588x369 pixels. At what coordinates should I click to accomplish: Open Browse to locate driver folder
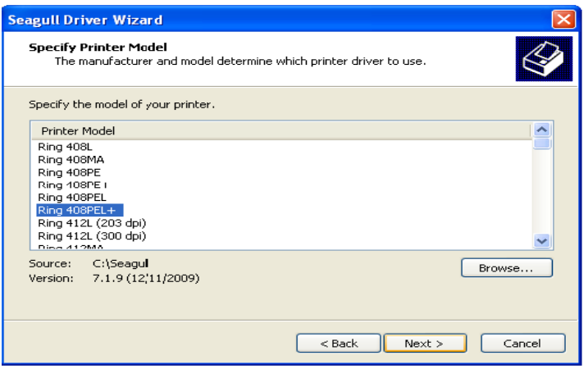pyautogui.click(x=506, y=268)
